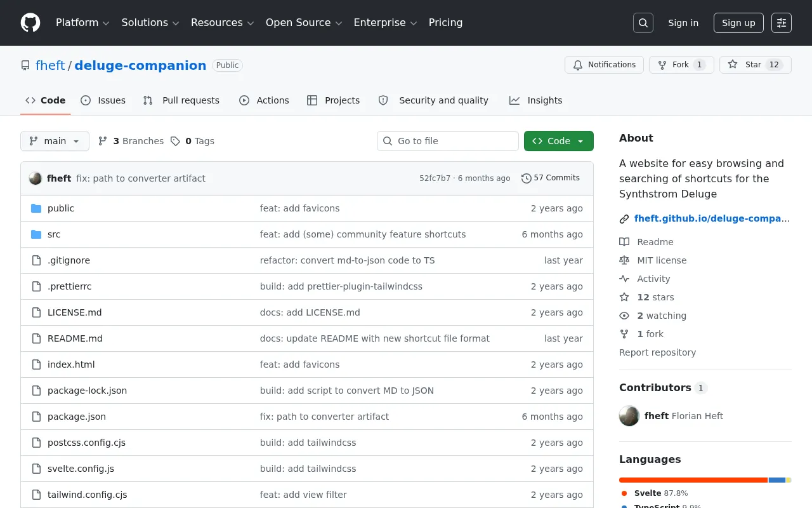Expand the Enterprise menu
Image resolution: width=812 pixels, height=508 pixels.
pos(385,23)
